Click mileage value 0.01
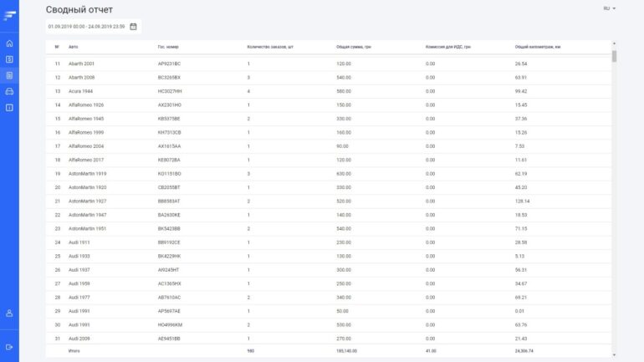 519,311
